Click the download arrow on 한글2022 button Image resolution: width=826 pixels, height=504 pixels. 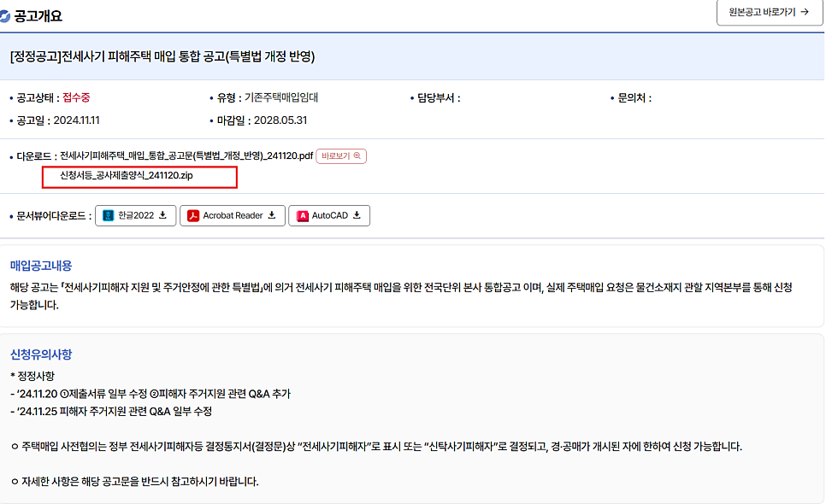point(162,214)
